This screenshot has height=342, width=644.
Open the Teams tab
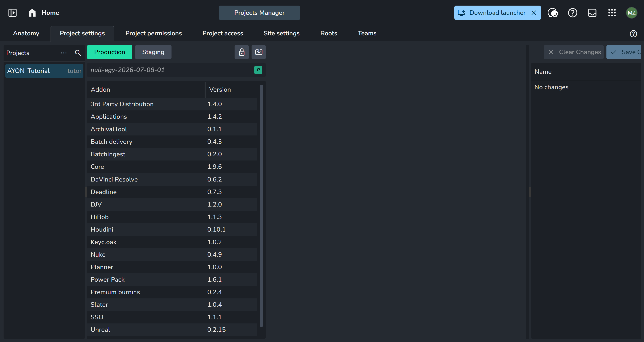367,33
